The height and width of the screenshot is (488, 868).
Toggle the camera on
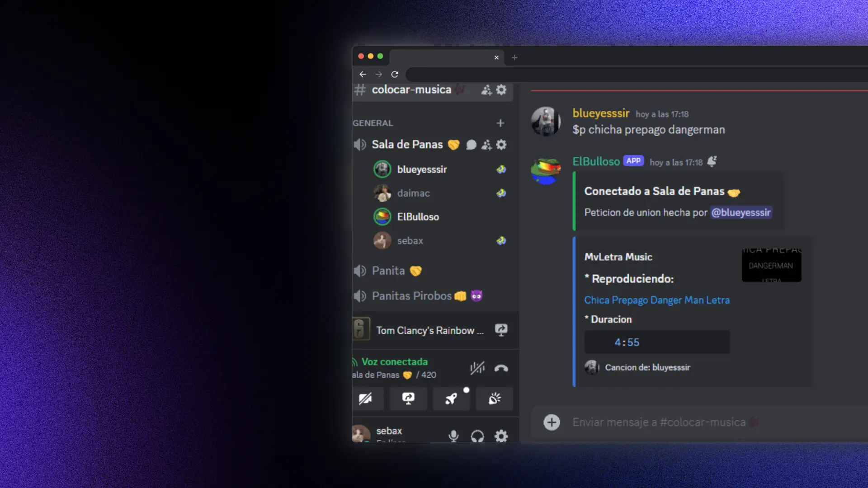(365, 399)
